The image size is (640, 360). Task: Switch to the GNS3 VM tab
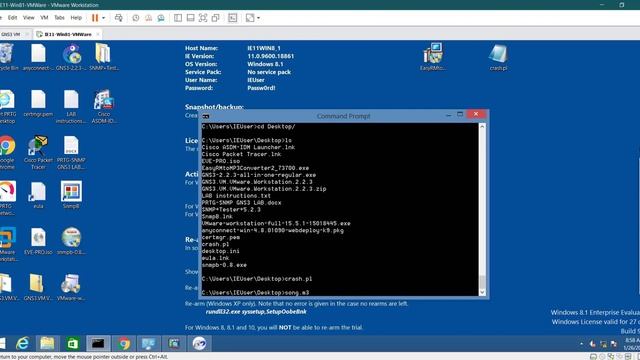(11, 34)
